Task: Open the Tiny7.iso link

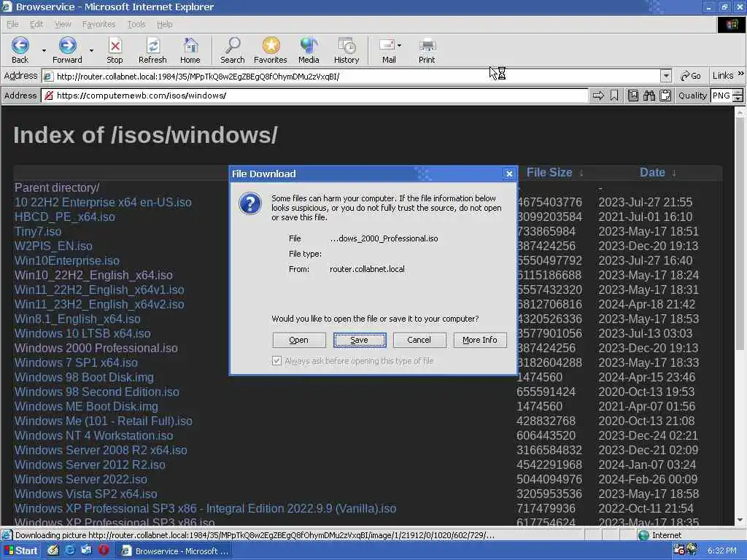Action: 38,231
